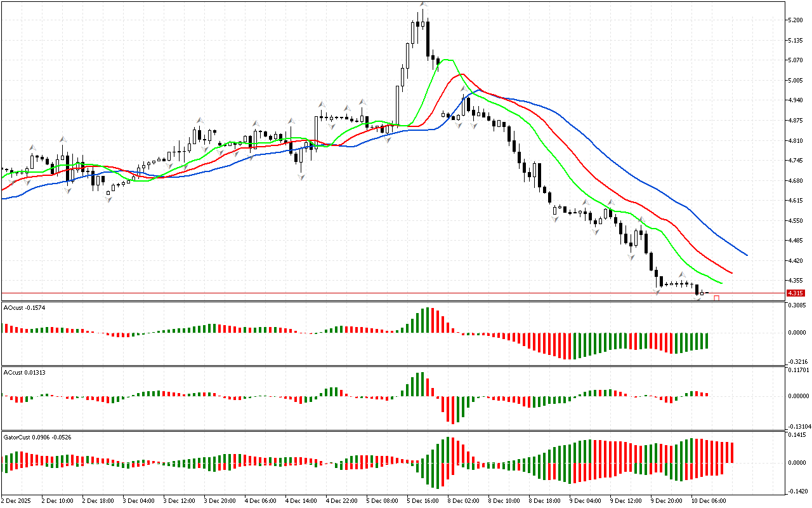The image size is (812, 508).
Task: Select the red Alligator line at its right end
Action: [x=731, y=273]
